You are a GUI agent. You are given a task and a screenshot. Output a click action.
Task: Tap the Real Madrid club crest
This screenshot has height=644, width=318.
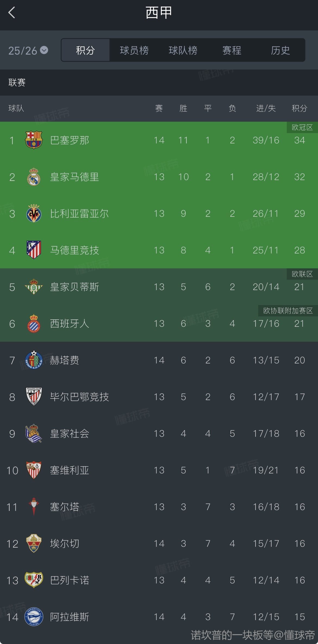(x=34, y=177)
